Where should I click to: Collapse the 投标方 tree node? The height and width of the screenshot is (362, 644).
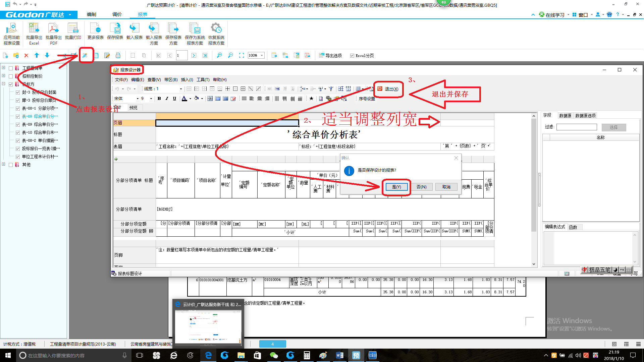4,84
